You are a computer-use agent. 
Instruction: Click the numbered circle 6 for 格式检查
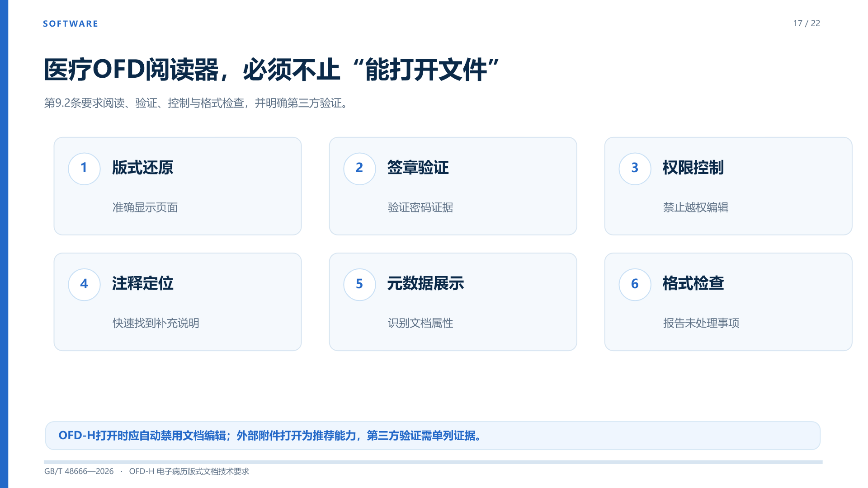coord(635,284)
